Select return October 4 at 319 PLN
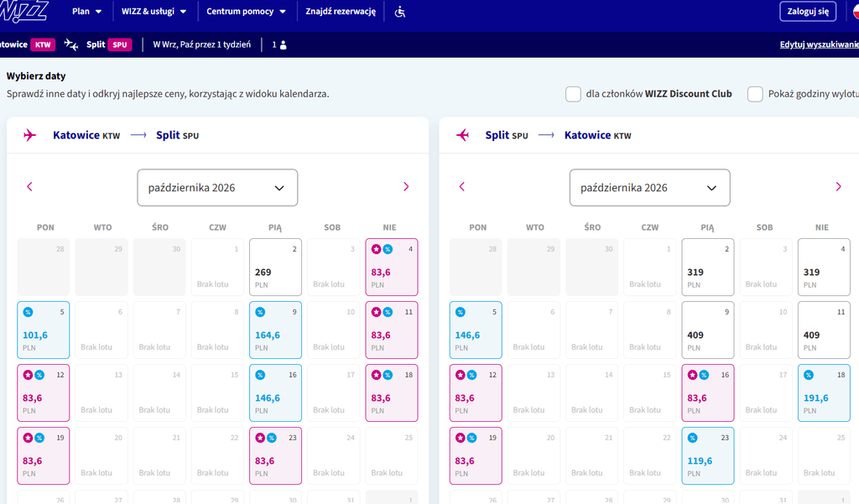This screenshot has height=504, width=859. (824, 268)
